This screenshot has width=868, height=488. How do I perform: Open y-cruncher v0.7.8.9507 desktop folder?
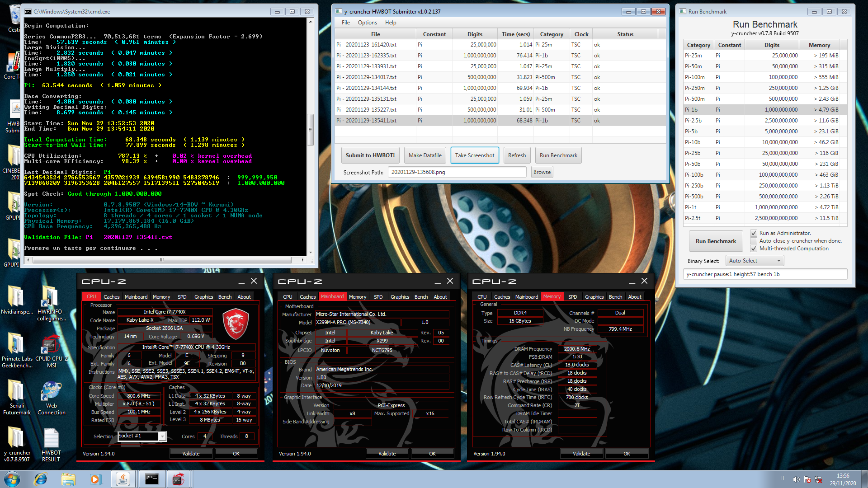pyautogui.click(x=17, y=444)
